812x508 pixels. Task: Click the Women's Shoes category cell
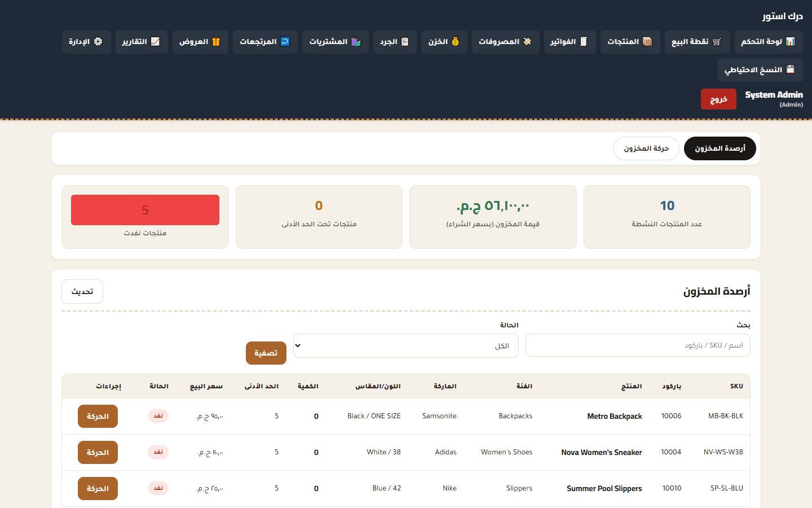tap(507, 452)
